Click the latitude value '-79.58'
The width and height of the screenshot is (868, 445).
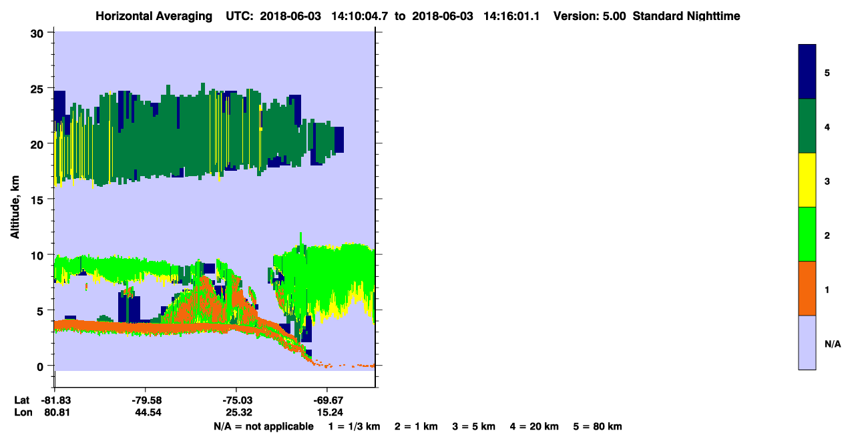(x=146, y=400)
